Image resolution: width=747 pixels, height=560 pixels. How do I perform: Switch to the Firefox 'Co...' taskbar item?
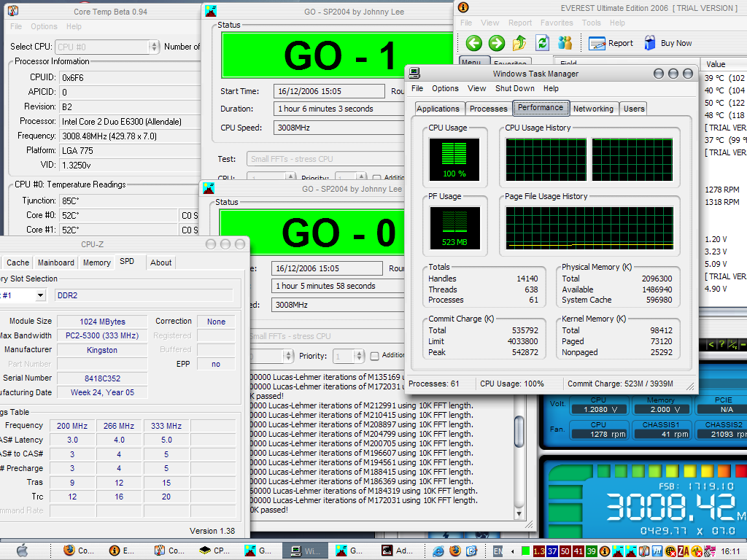click(79, 551)
